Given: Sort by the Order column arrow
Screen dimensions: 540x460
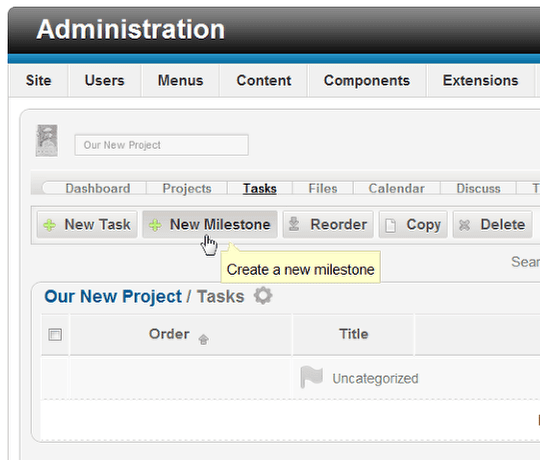Looking at the screenshot, I should 204,339.
